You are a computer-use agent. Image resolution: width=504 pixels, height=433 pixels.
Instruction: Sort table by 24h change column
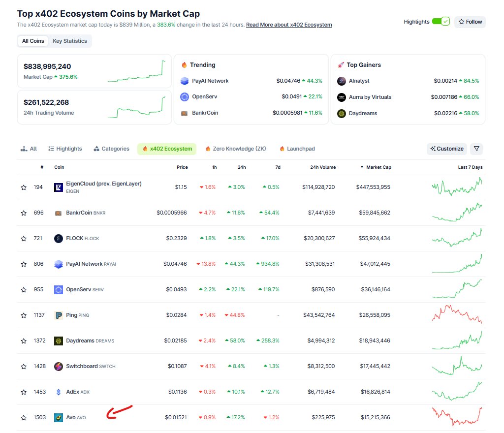242,167
